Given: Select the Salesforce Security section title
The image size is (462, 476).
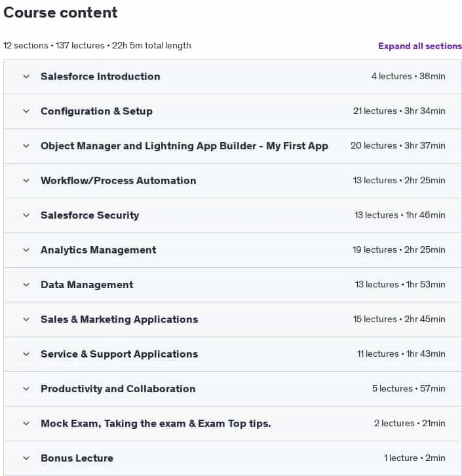Looking at the screenshot, I should pos(90,215).
